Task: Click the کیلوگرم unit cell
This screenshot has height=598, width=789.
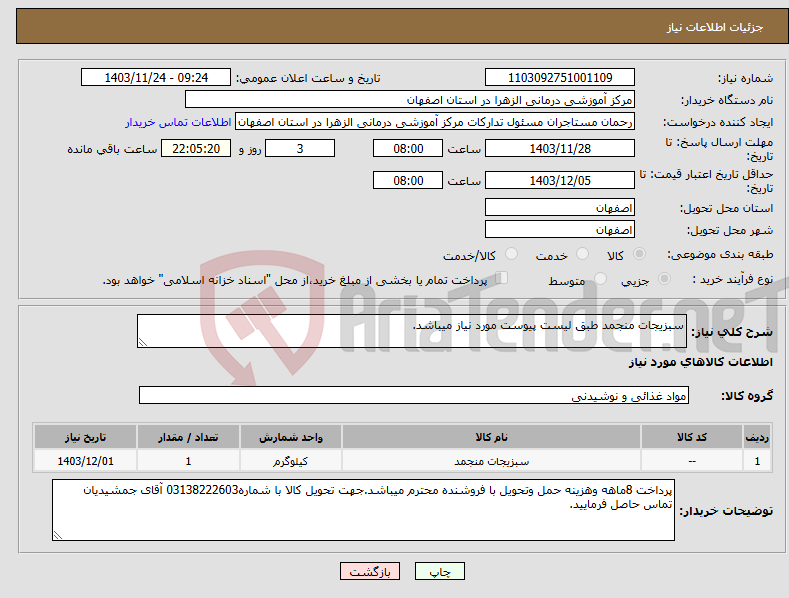Action: click(291, 461)
